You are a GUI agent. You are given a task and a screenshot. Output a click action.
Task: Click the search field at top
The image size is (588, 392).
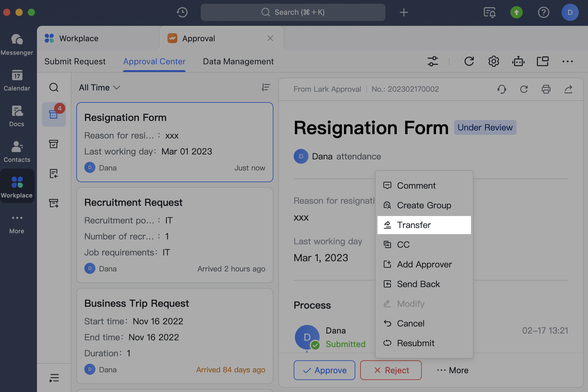coord(293,12)
